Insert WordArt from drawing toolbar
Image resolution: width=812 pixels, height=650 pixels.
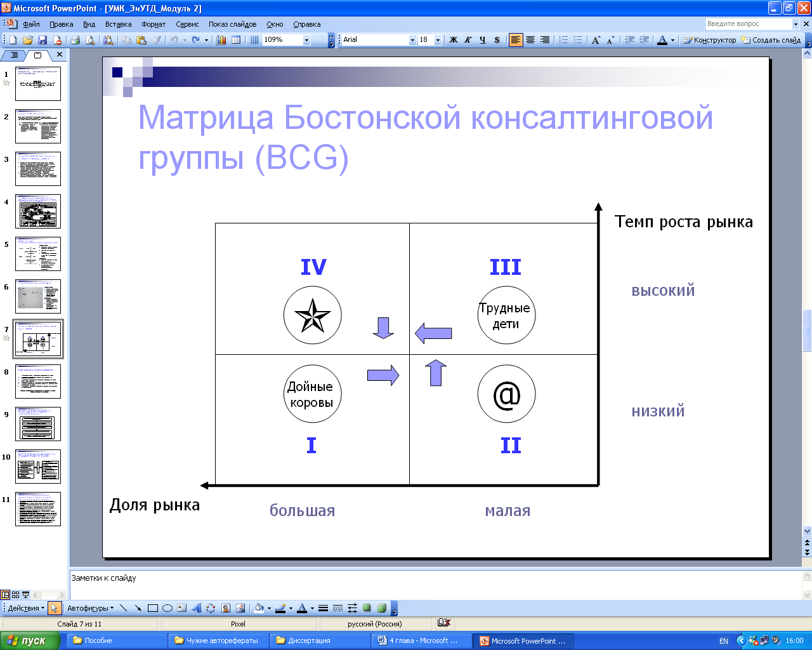pos(196,608)
